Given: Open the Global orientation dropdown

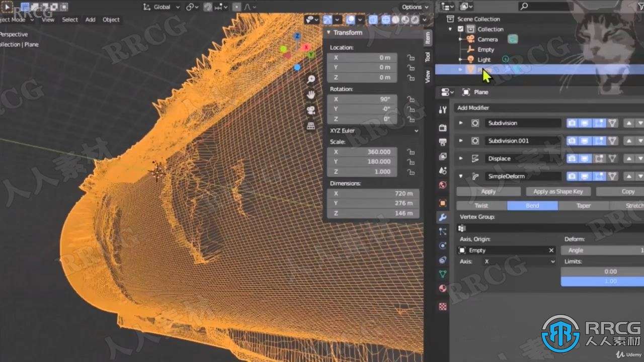Looking at the screenshot, I should (162, 7).
